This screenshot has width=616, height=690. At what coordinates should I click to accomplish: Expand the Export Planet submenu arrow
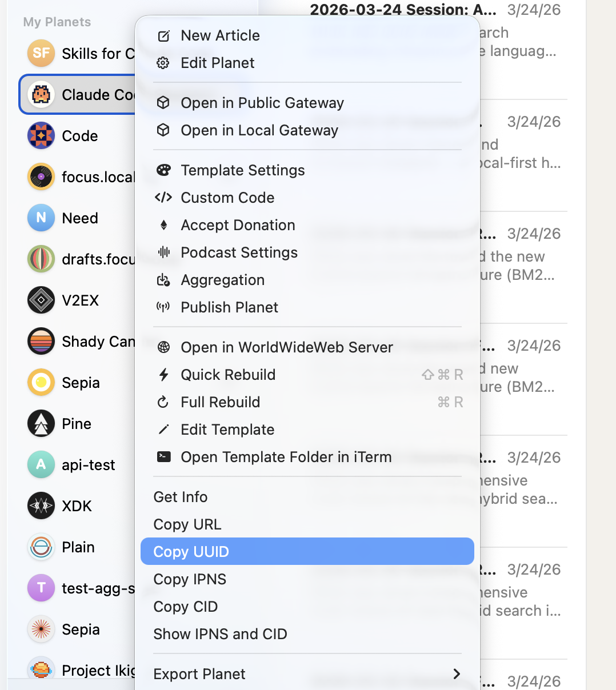456,674
